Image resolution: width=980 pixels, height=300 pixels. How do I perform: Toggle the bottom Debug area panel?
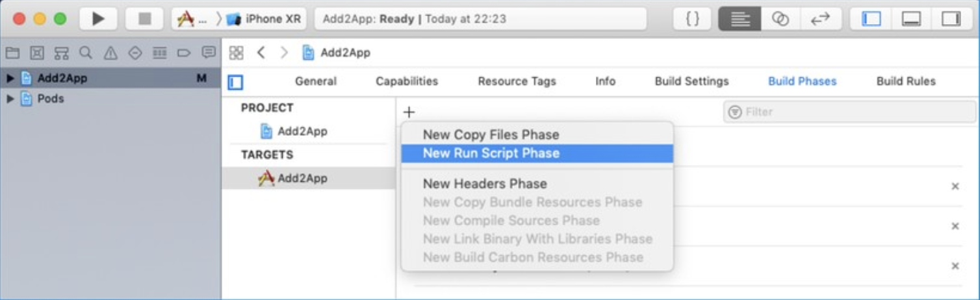910,19
